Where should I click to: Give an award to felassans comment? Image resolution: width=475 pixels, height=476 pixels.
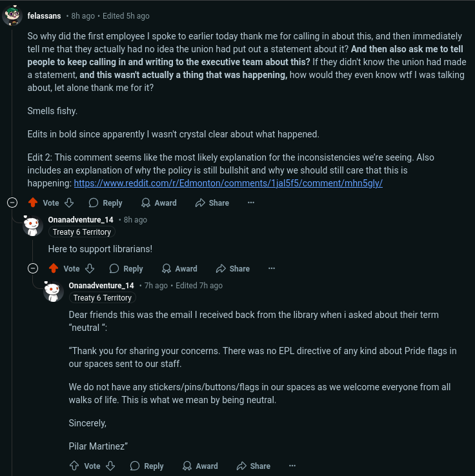tap(159, 203)
